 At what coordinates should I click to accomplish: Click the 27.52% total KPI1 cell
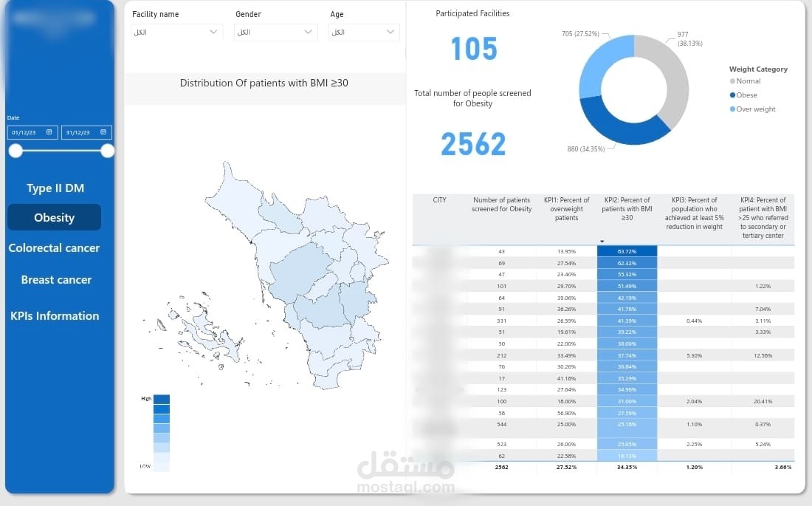(x=566, y=467)
